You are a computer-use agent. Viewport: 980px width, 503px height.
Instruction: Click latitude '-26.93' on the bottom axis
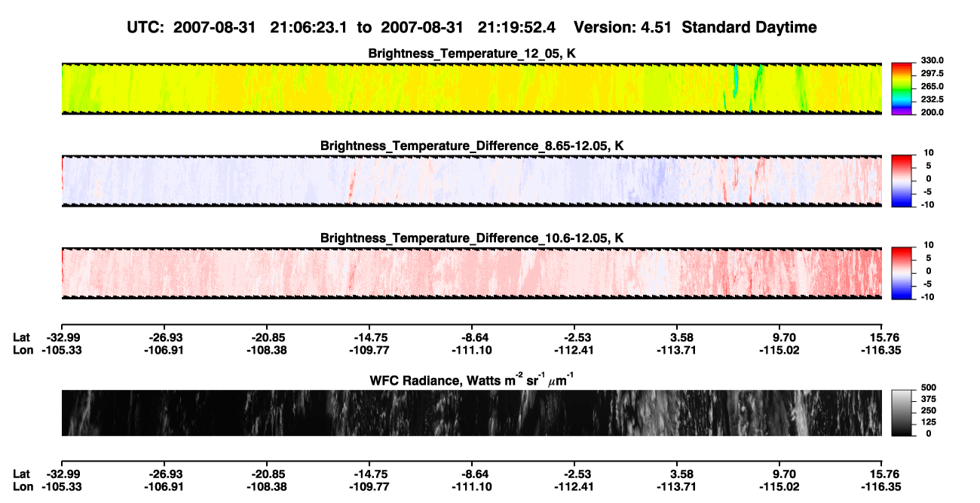click(164, 474)
